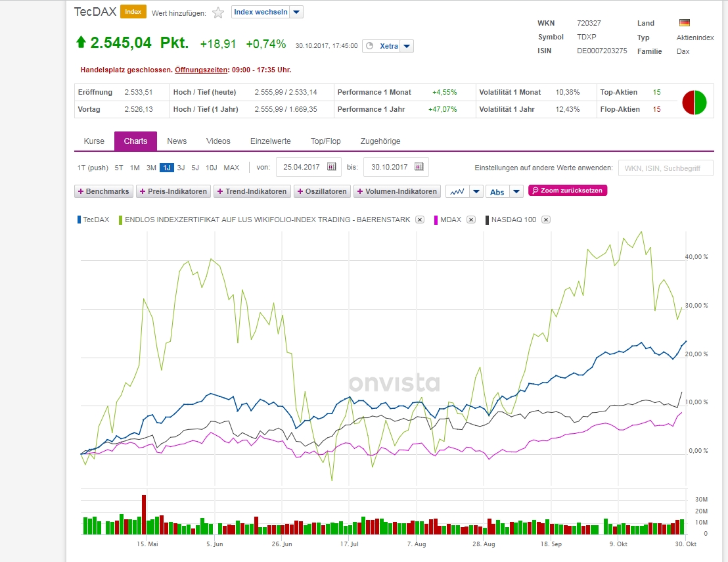
Task: Expand the Xetra exchange dropdown
Action: [406, 46]
